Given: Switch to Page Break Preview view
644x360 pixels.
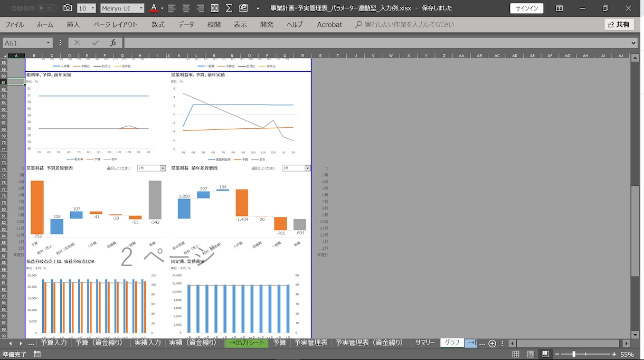Looking at the screenshot, I should tap(545, 354).
